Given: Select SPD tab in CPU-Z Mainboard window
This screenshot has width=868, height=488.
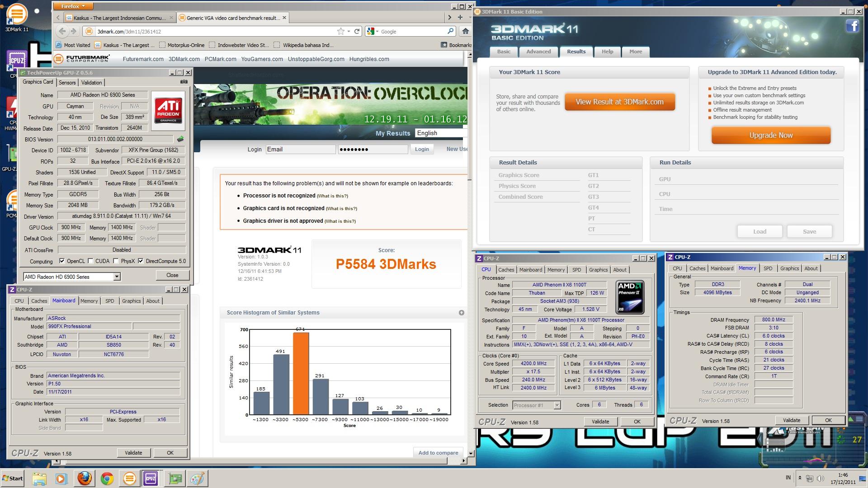Looking at the screenshot, I should (110, 301).
